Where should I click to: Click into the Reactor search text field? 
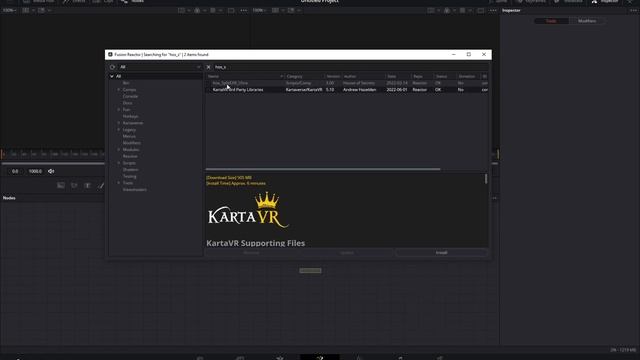350,67
